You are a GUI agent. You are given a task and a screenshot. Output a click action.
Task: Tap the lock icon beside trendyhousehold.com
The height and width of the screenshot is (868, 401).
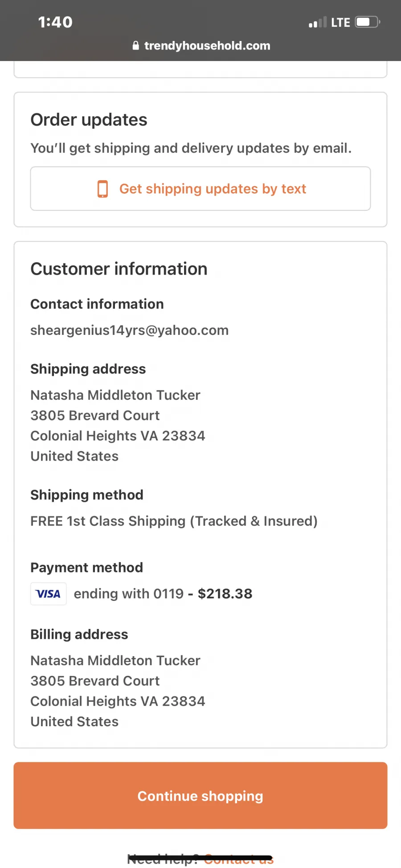[136, 45]
